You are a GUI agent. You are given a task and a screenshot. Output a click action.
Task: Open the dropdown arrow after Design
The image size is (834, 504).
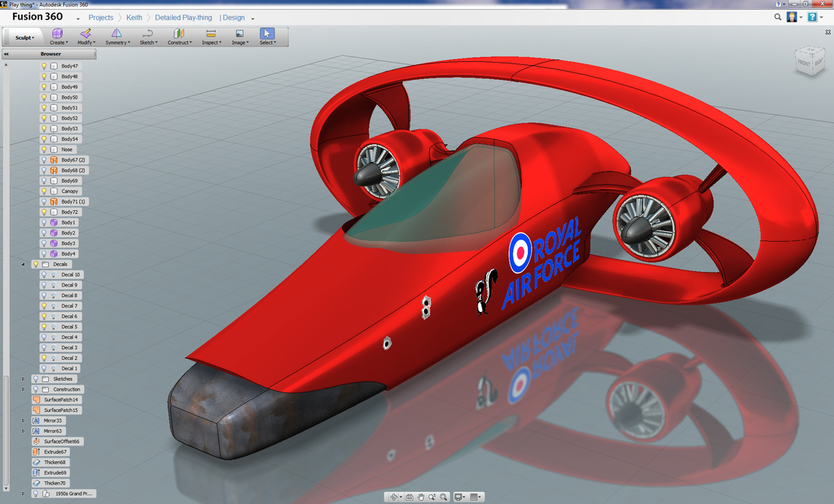pos(252,19)
